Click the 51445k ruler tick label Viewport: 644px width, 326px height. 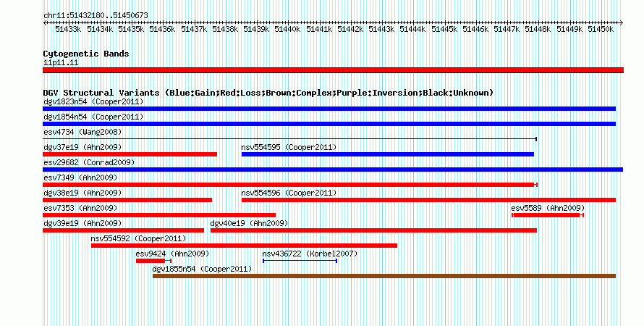444,29
